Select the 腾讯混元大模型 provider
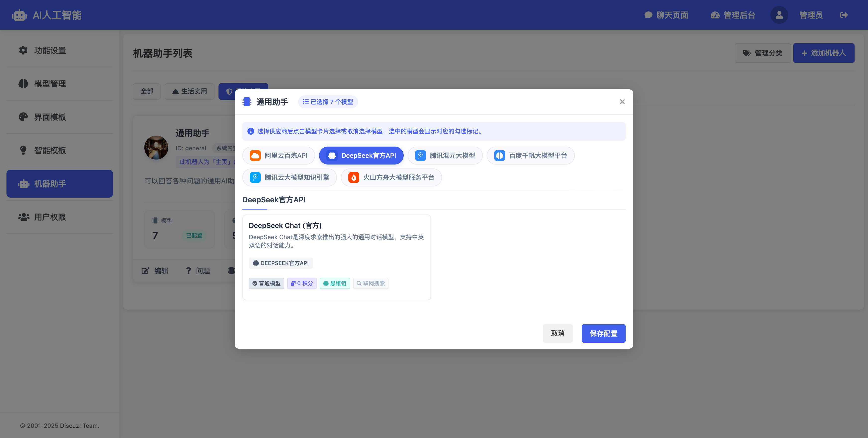The height and width of the screenshot is (438, 868). [445, 156]
